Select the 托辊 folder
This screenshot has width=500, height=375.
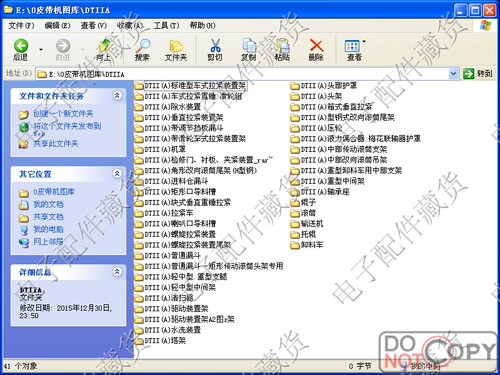(x=303, y=234)
